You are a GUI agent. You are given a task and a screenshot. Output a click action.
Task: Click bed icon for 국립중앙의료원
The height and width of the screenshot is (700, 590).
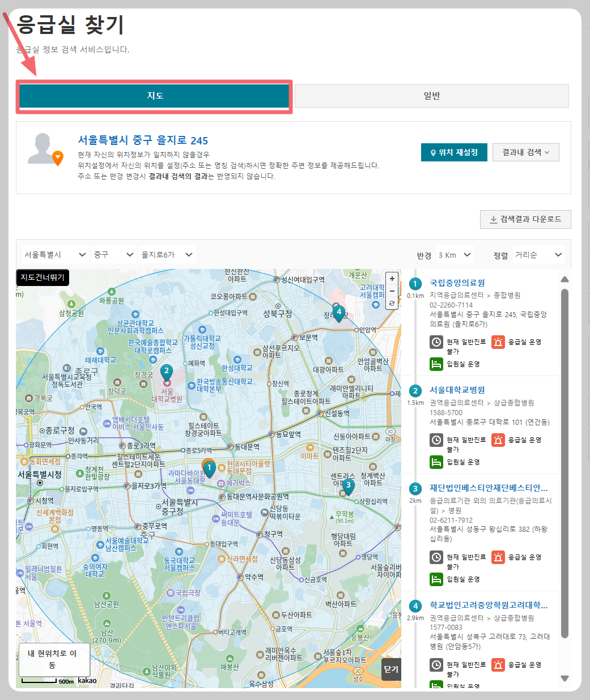click(x=436, y=364)
